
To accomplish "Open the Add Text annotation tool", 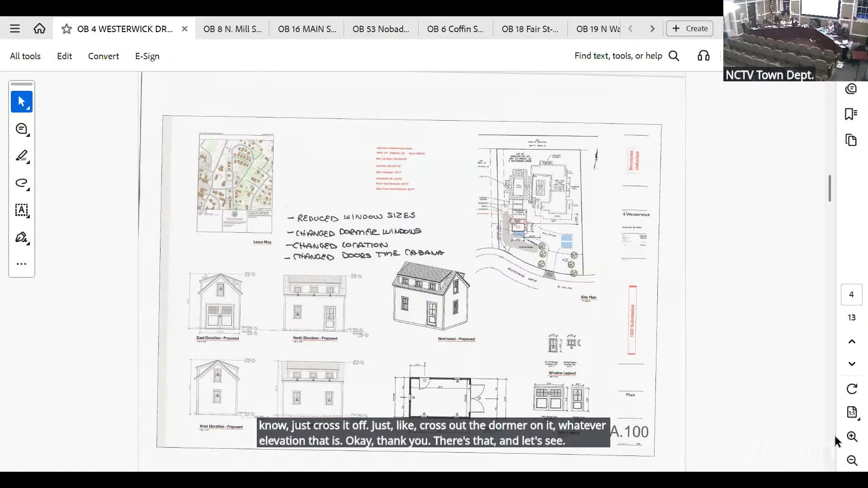I will tap(21, 210).
